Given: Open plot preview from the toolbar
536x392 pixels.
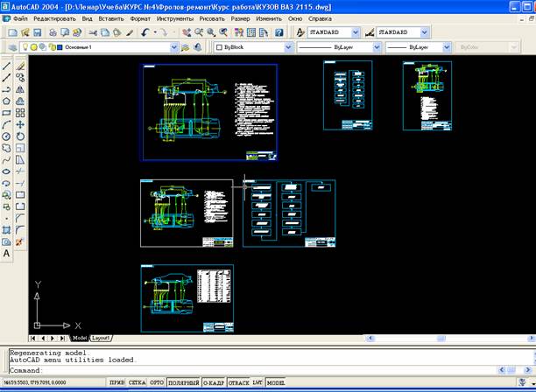Looking at the screenshot, I should coord(65,32).
